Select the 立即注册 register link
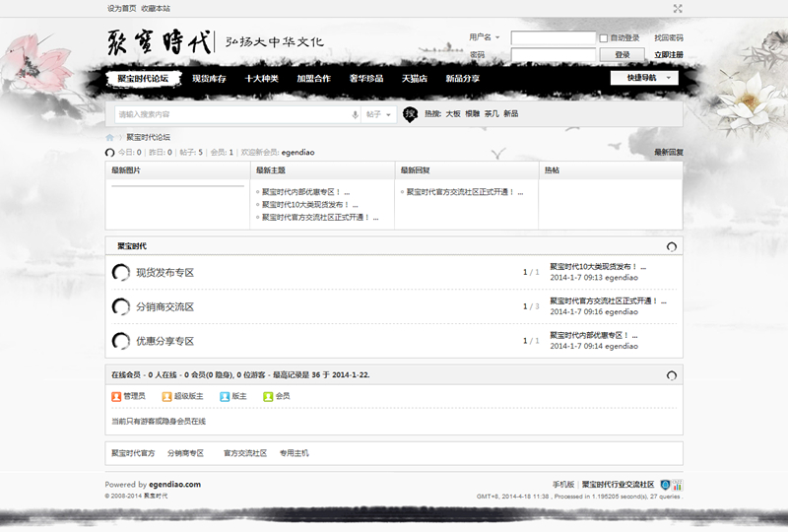The width and height of the screenshot is (788, 532). [x=668, y=55]
